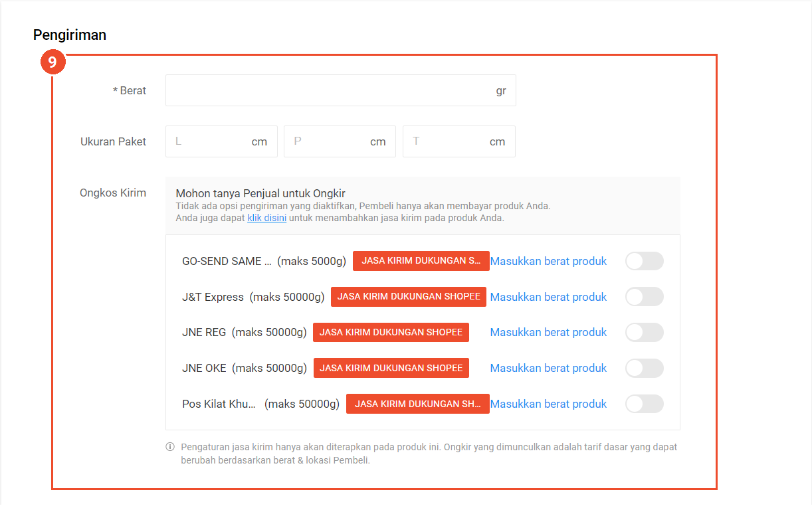Click JNE REG 'Jasa Kirim Dukungan Shopee' badge

click(391, 332)
